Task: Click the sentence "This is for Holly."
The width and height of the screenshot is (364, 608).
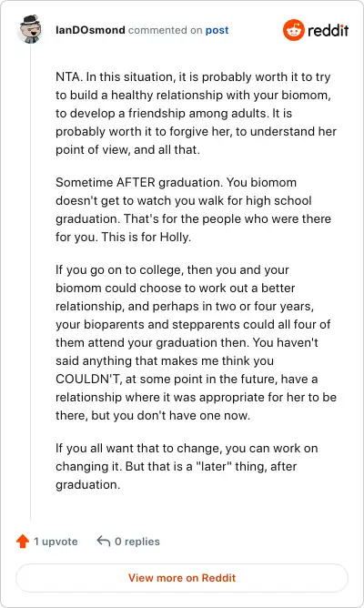Action: click(147, 237)
